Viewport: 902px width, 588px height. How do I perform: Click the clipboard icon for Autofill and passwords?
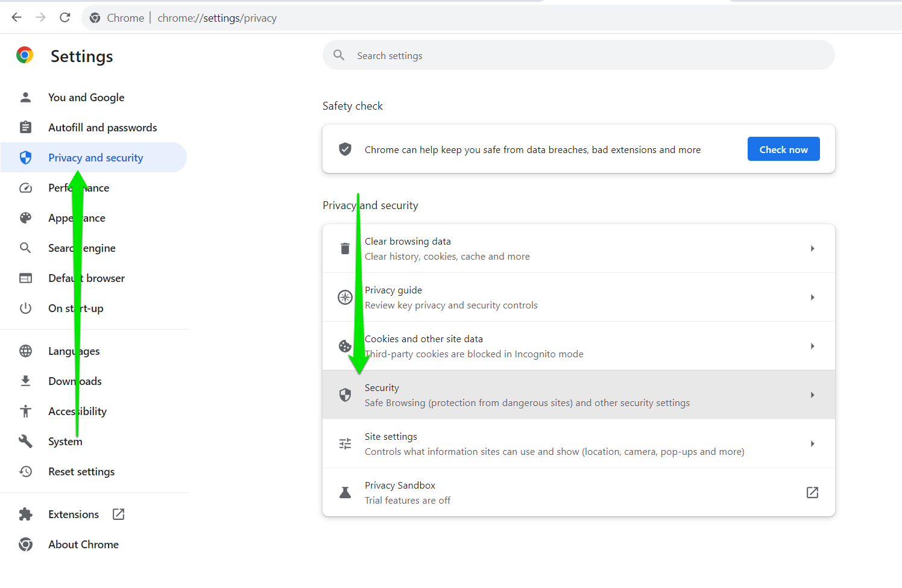25,127
